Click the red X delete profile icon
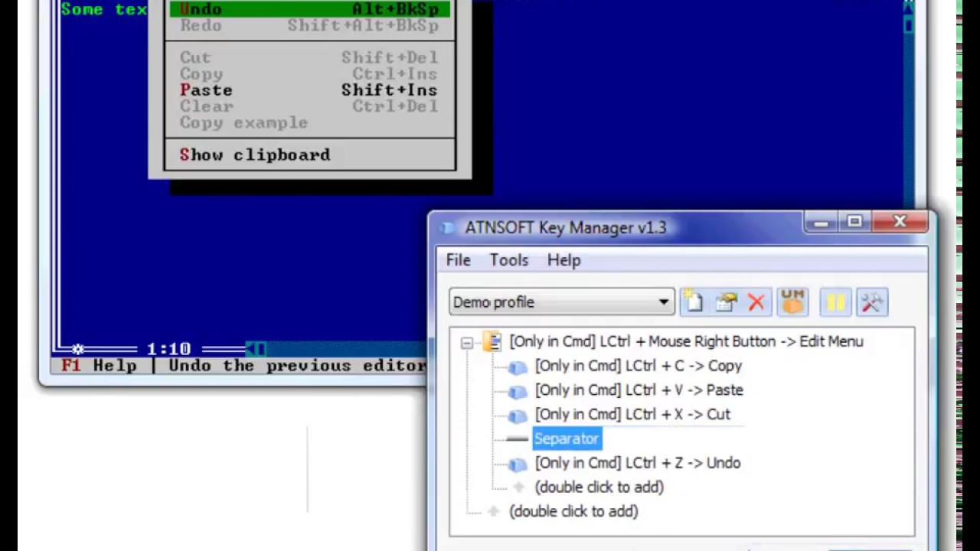This screenshot has height=551, width=980. click(x=756, y=302)
